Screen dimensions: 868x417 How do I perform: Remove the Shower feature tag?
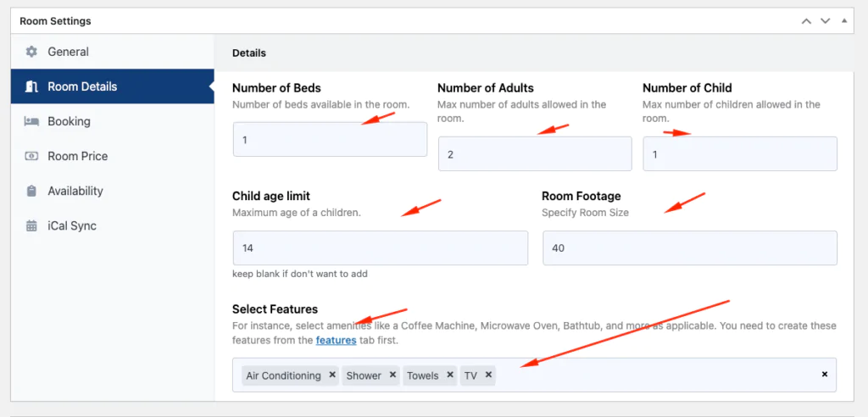tap(392, 375)
